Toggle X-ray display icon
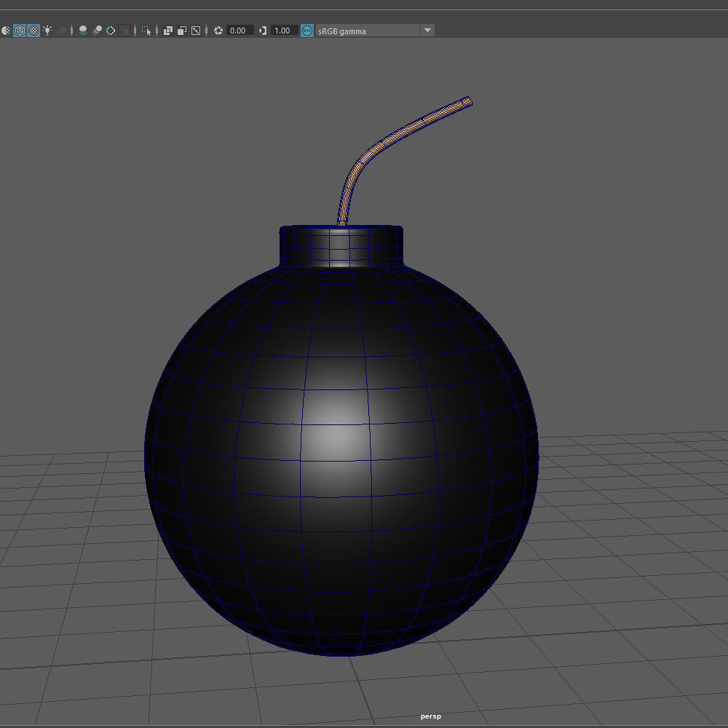 click(x=168, y=31)
